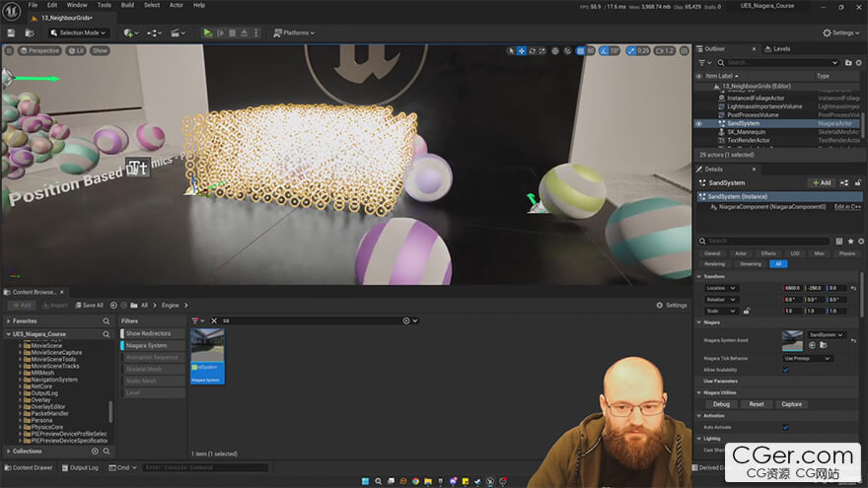Screen dimensions: 868x488
Task: Toggle rotation snapping angle icon
Action: [604, 51]
